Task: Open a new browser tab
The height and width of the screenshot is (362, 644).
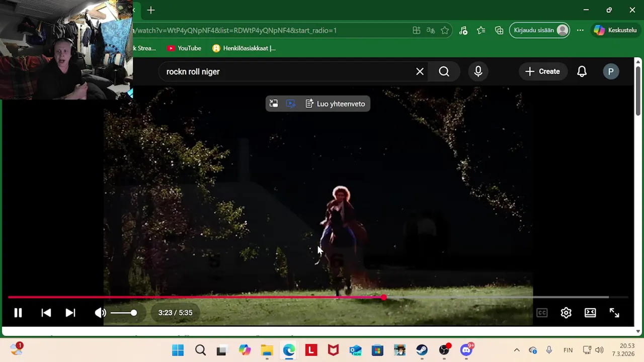Action: point(151,10)
